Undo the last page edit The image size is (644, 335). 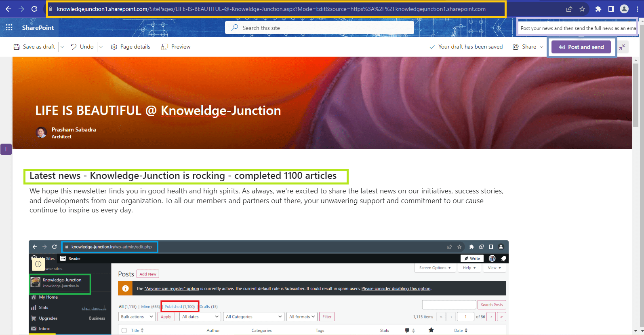(x=82, y=47)
